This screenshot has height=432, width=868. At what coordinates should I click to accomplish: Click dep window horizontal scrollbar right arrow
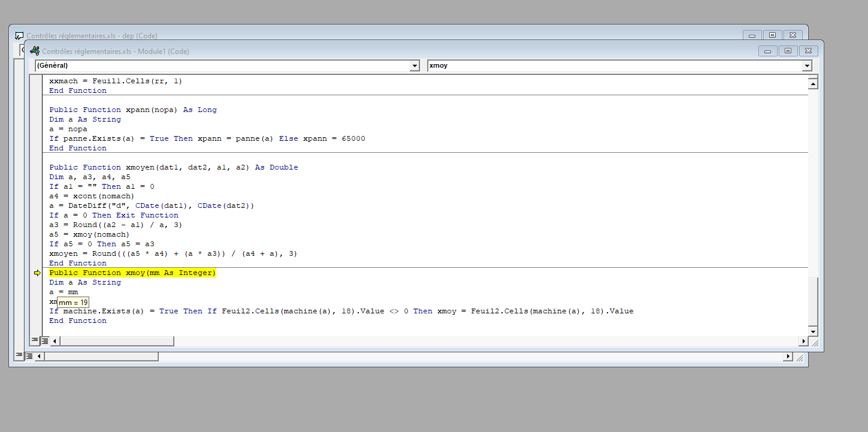click(788, 357)
